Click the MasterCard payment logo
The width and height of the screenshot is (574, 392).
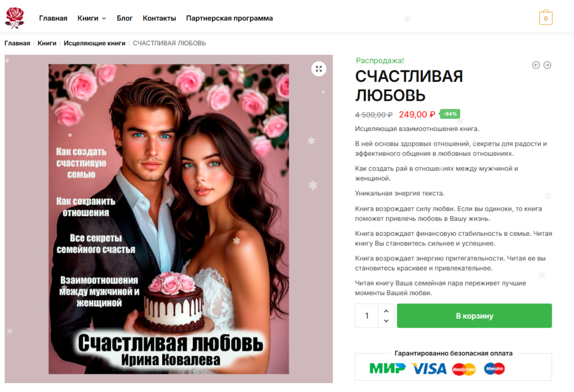coord(464,370)
